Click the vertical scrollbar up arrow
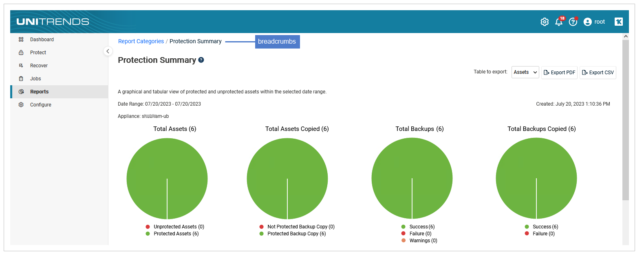644x259 pixels. pos(626,36)
